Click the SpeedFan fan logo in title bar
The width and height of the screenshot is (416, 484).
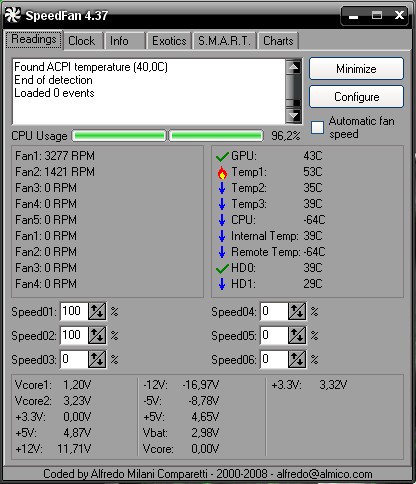click(x=12, y=15)
